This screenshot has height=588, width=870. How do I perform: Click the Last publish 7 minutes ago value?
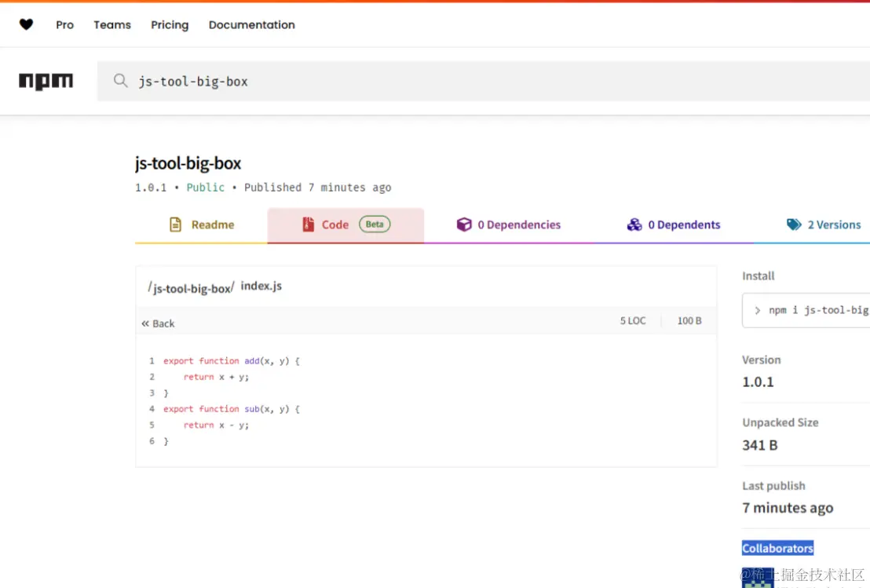pyautogui.click(x=788, y=508)
